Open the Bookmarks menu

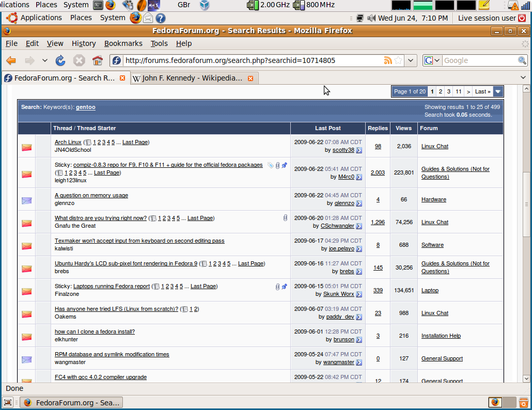click(123, 43)
